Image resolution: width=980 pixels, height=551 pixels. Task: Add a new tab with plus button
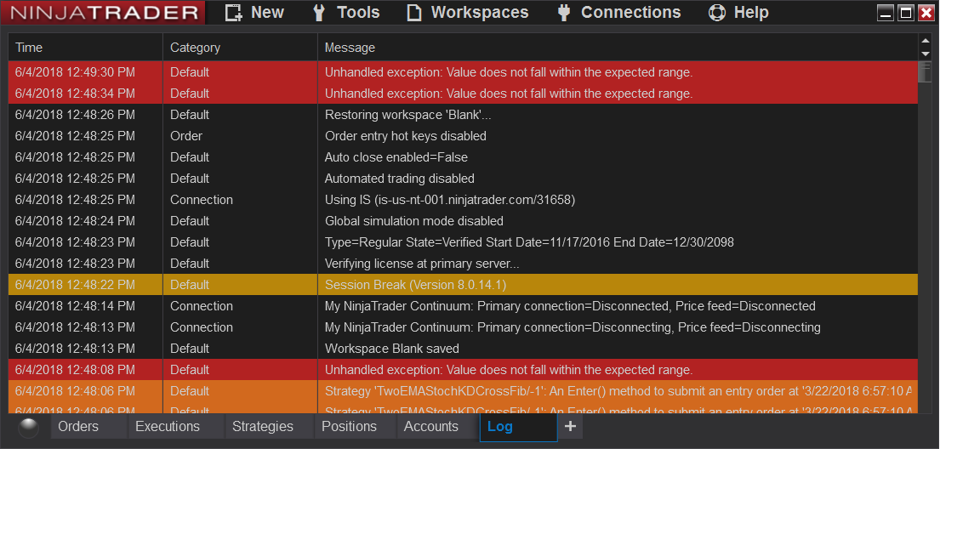point(570,427)
